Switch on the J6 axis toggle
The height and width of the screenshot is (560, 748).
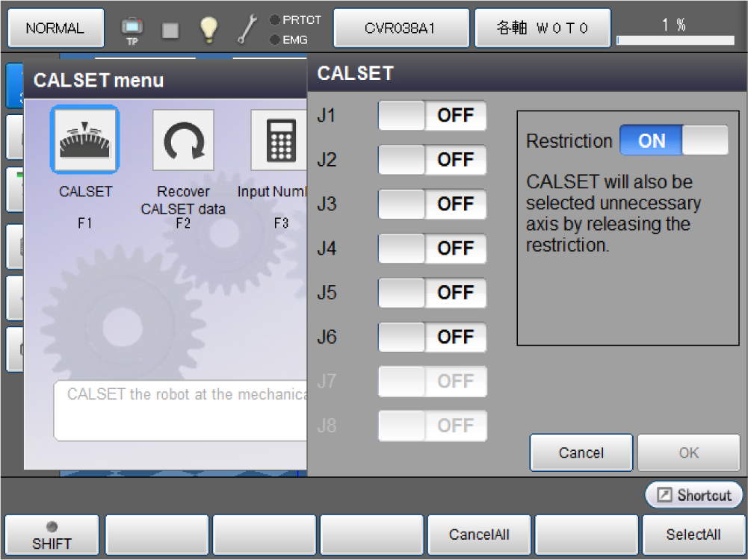click(x=432, y=337)
